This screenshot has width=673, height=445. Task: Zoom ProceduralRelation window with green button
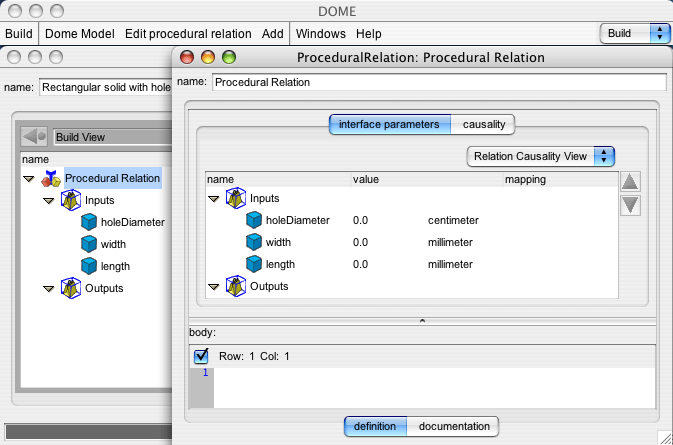(x=229, y=57)
